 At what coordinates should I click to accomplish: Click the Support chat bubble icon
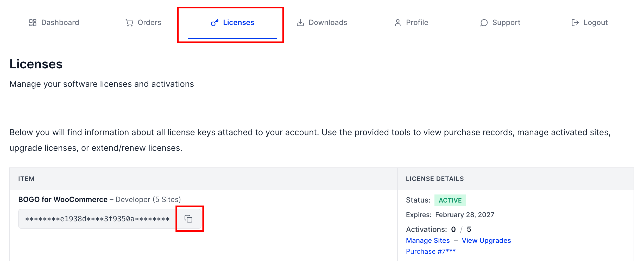point(484,23)
